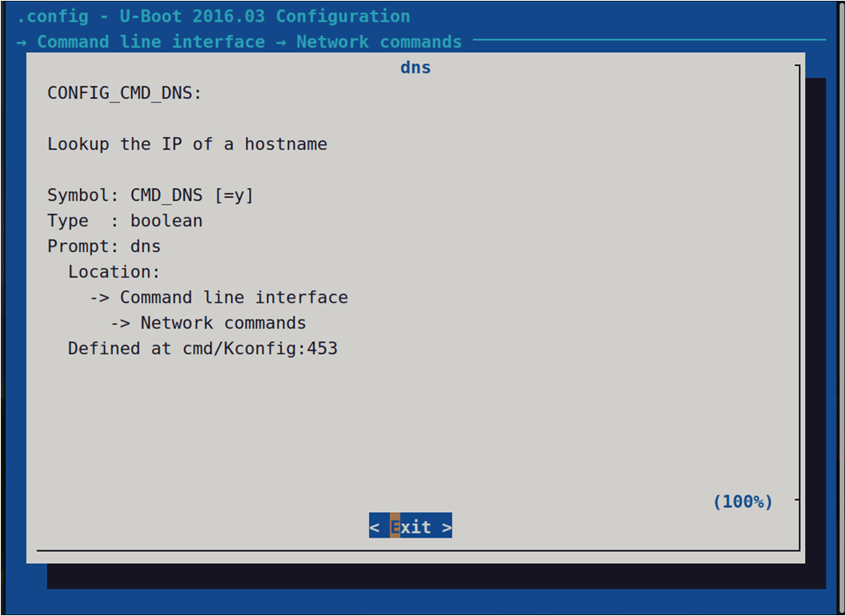
Task: Select Network commands in top breadcrumb
Action: click(379, 42)
